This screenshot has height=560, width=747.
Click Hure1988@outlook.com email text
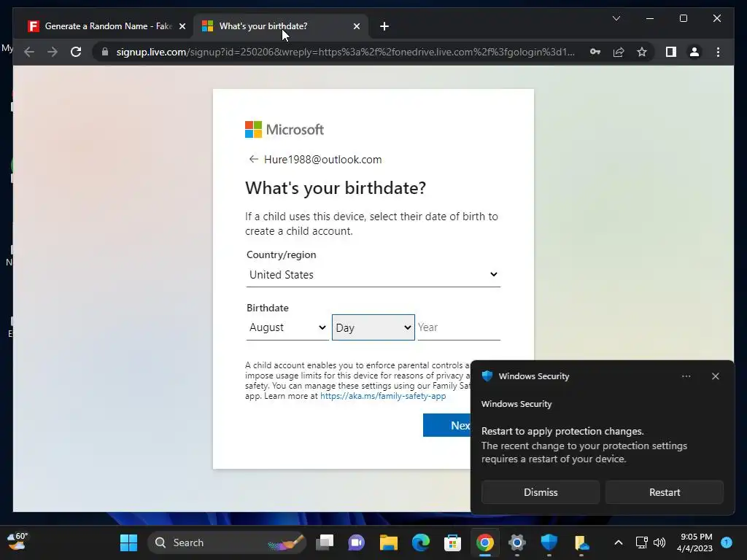pyautogui.click(x=323, y=160)
